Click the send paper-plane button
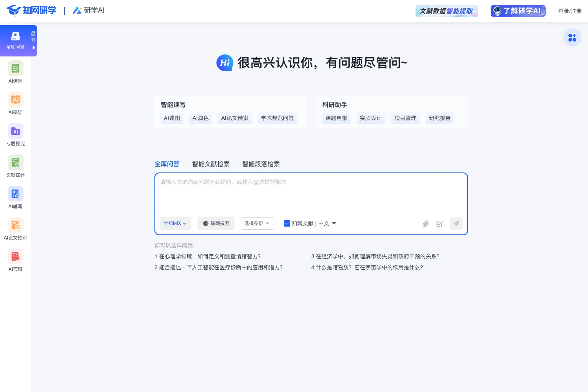This screenshot has width=588, height=392. click(x=456, y=223)
